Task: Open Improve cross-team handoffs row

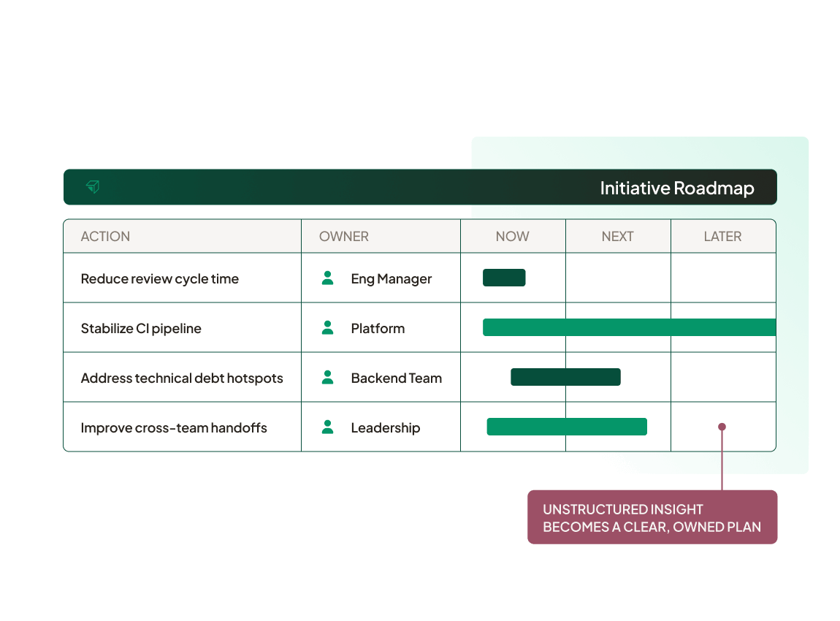Action: tap(174, 428)
